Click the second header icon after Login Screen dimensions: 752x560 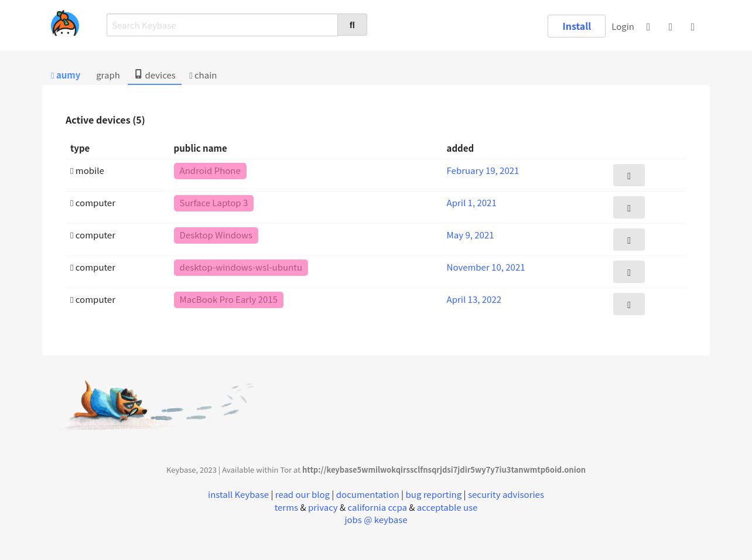[x=671, y=27]
